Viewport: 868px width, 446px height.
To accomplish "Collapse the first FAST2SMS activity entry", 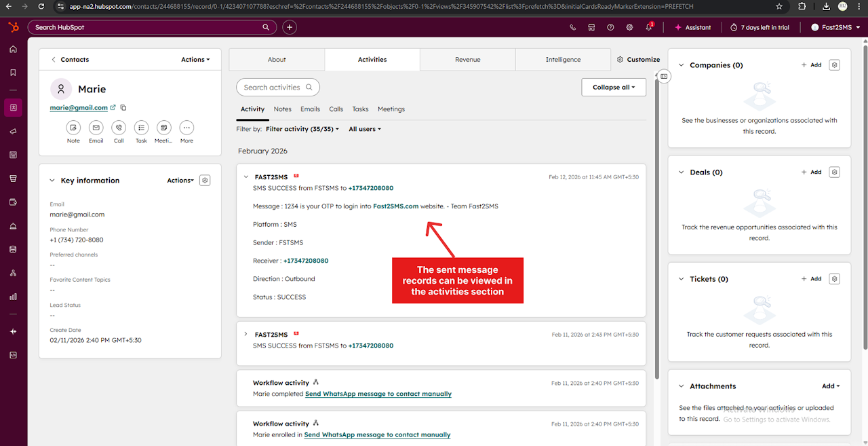I will pyautogui.click(x=245, y=177).
